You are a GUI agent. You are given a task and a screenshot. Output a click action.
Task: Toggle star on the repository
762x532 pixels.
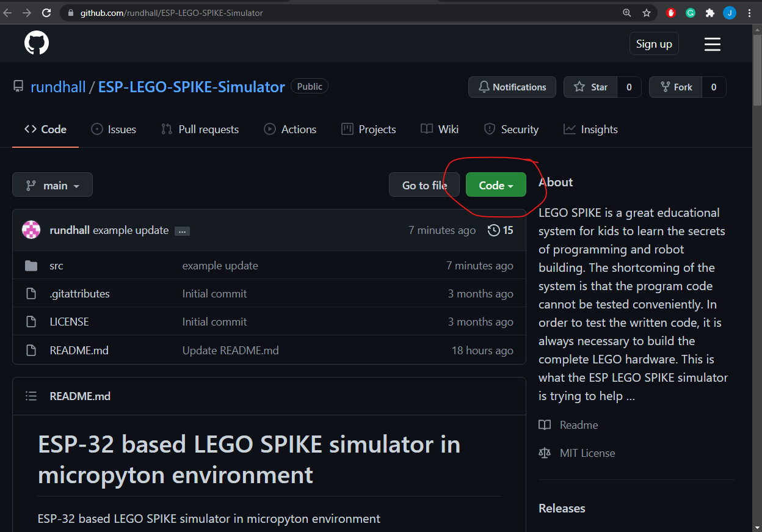[x=590, y=87]
